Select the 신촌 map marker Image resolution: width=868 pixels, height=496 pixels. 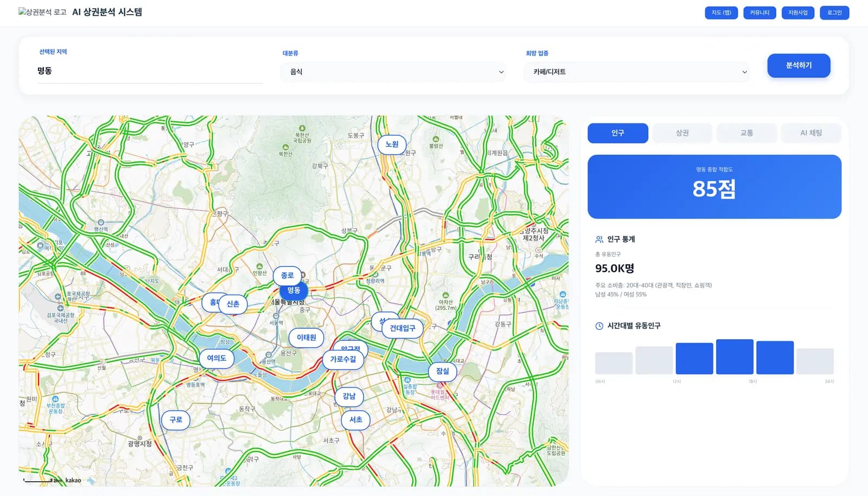point(233,304)
